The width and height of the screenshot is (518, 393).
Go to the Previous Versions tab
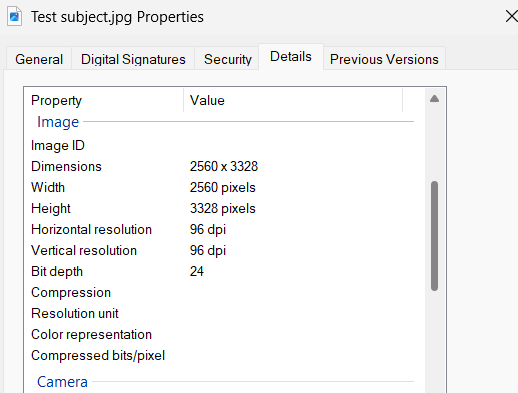[384, 59]
